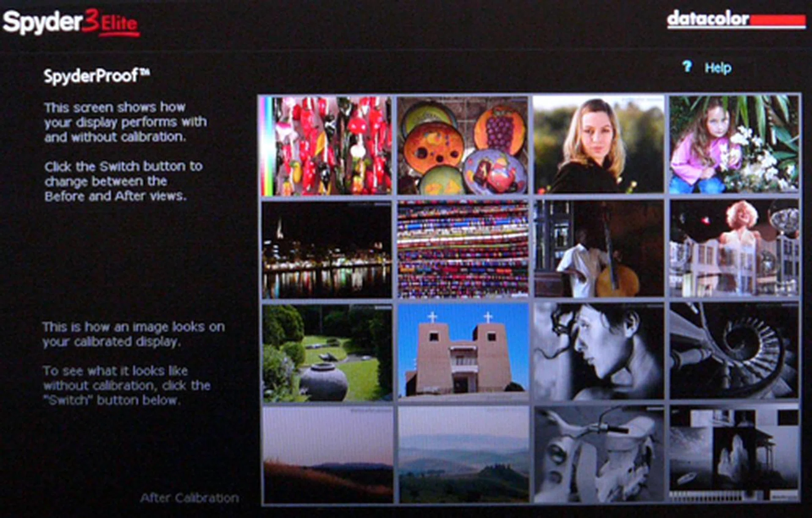Open the Help link
The width and height of the screenshot is (812, 518).
pos(718,68)
